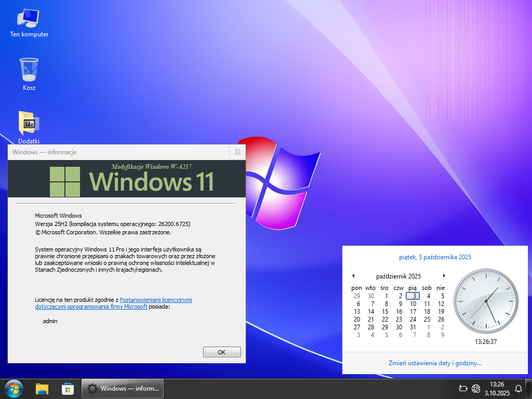Launch File Explorer from the taskbar
Screen dimensions: 532x399
click(42, 388)
